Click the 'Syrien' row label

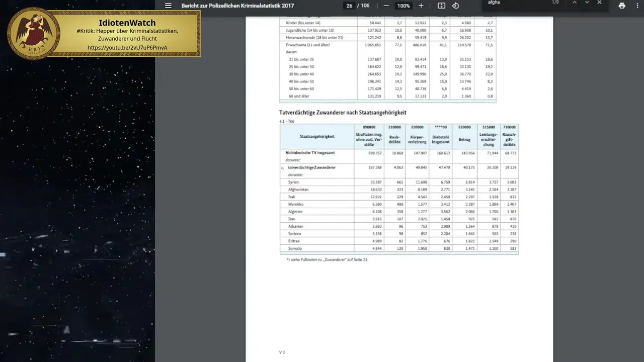pyautogui.click(x=293, y=182)
